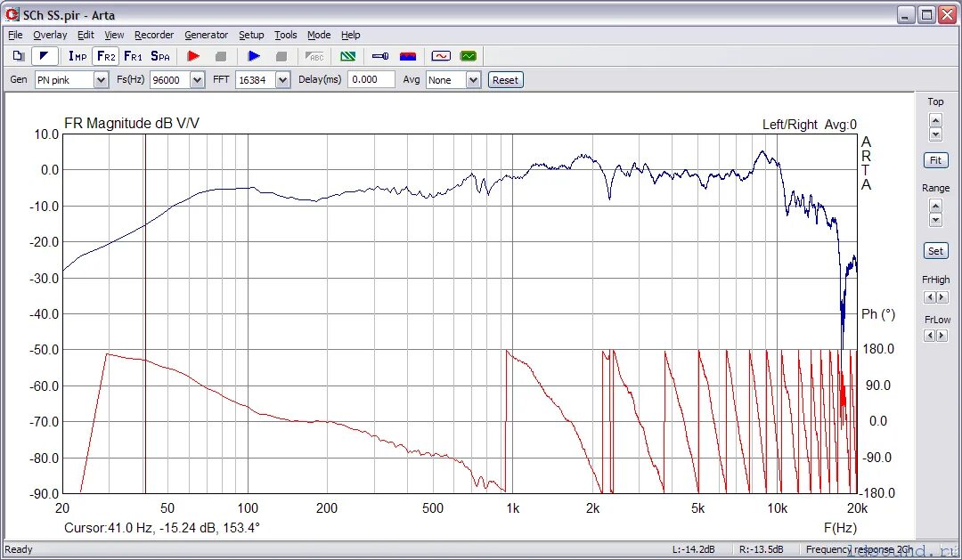Toggle the black triangle toolbar button
Screen dimensions: 962x560
pos(44,56)
